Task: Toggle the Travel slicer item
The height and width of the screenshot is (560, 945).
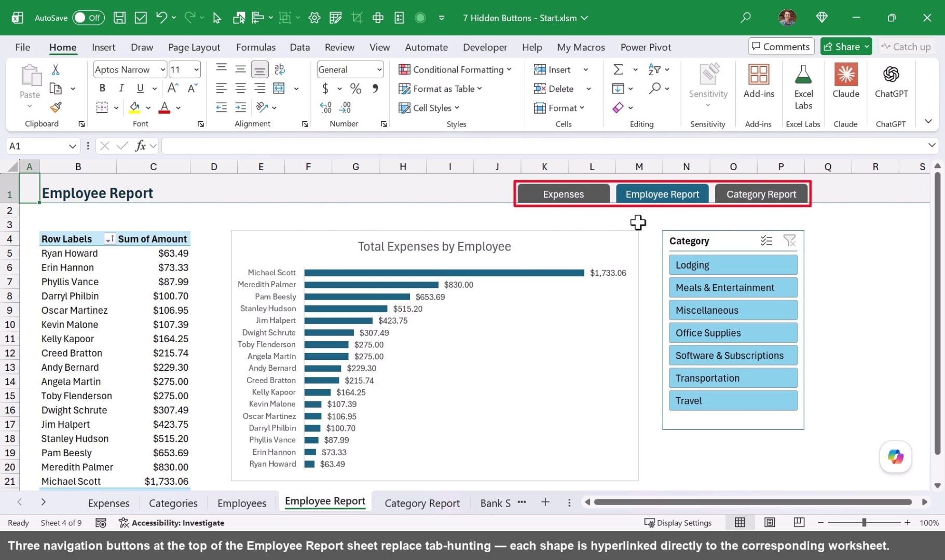Action: click(x=733, y=401)
